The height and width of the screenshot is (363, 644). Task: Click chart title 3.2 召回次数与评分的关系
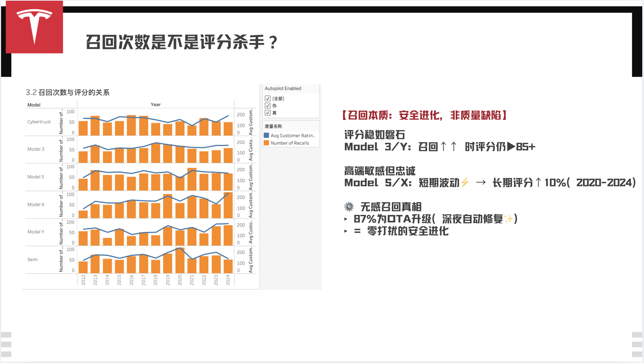pyautogui.click(x=67, y=92)
